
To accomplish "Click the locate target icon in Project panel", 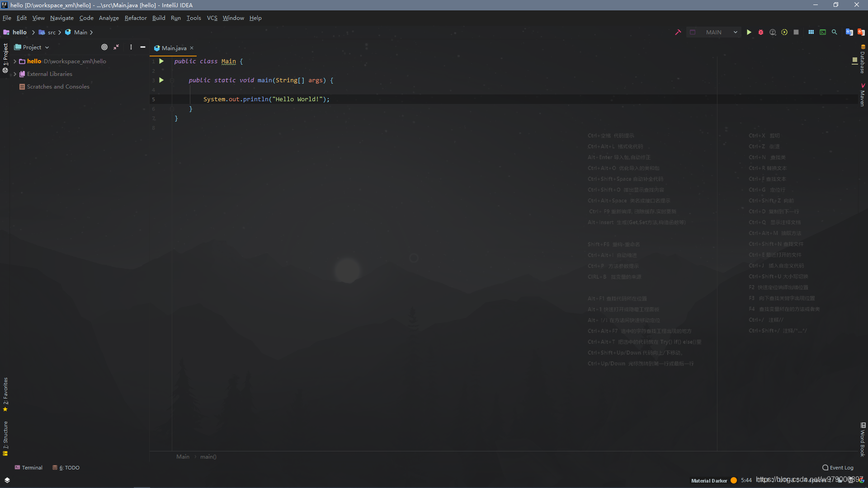I will (104, 47).
